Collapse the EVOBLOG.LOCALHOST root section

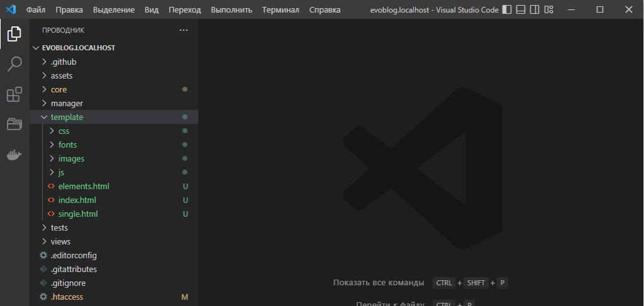[78, 48]
